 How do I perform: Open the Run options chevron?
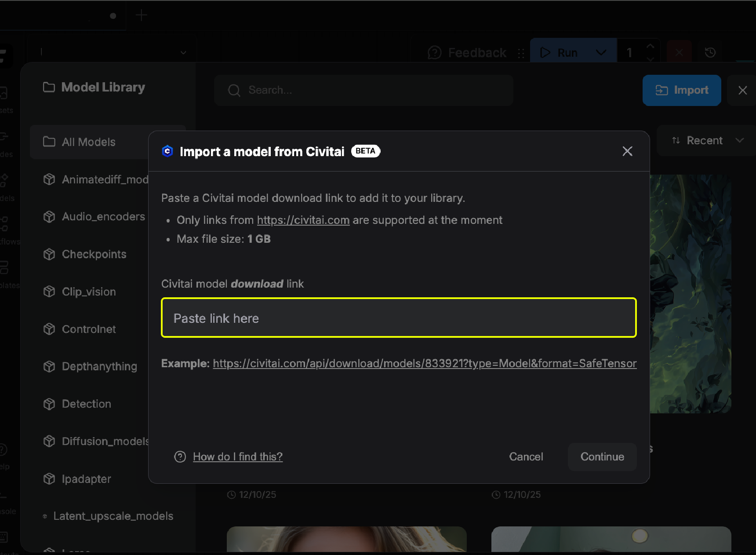(600, 52)
